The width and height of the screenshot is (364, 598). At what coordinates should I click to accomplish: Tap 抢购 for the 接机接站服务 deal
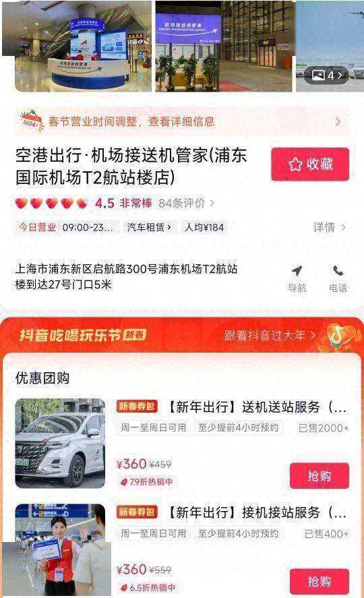pyautogui.click(x=320, y=581)
